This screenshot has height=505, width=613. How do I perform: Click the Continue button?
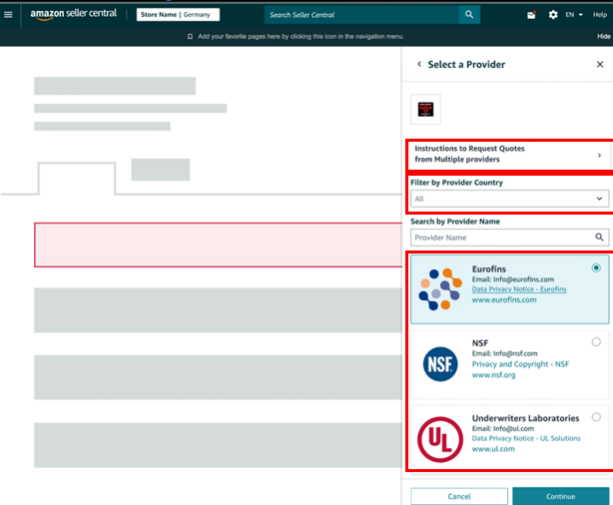(x=561, y=496)
